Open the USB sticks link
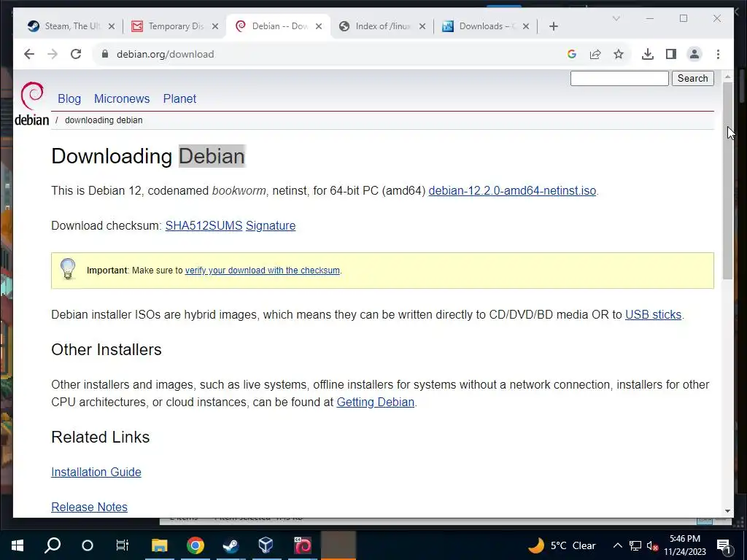Screen dimensions: 747x560 click(x=653, y=315)
